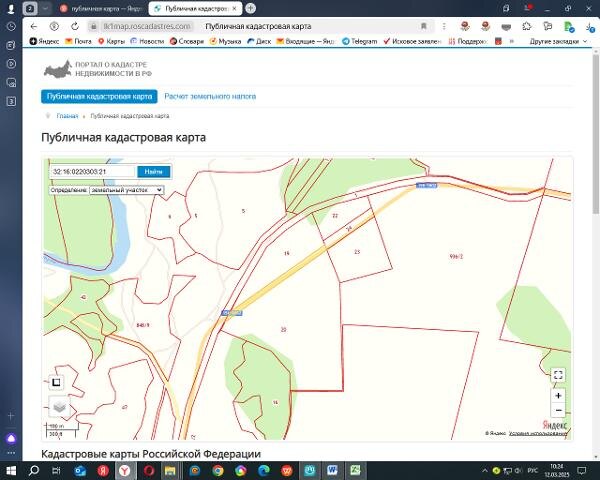The width and height of the screenshot is (600, 480).
Task: Open the sidebar history clock icon
Action: tap(11, 26)
